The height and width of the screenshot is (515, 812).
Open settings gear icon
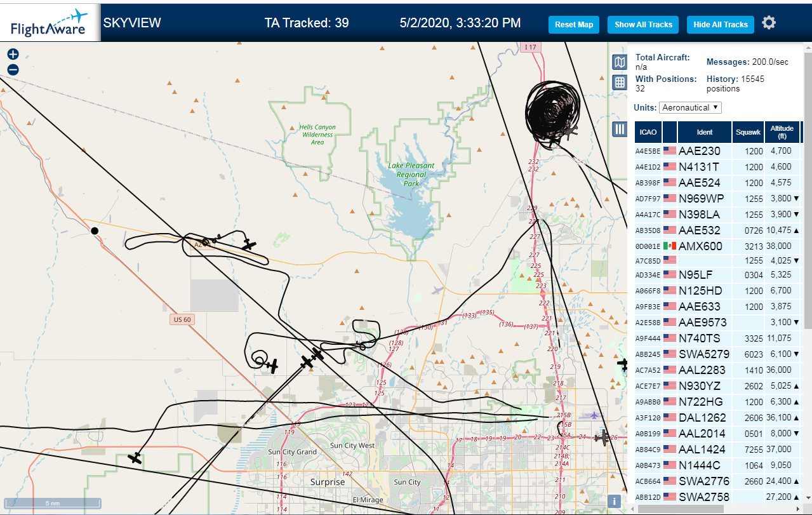[x=769, y=23]
